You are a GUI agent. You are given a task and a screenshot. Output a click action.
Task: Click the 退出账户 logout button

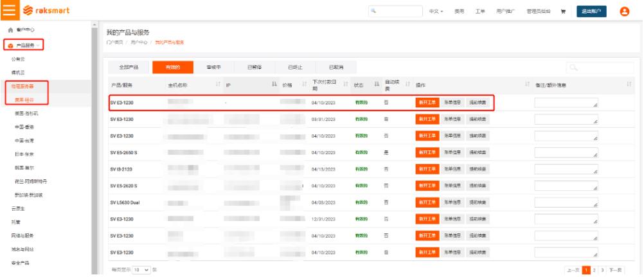click(591, 11)
